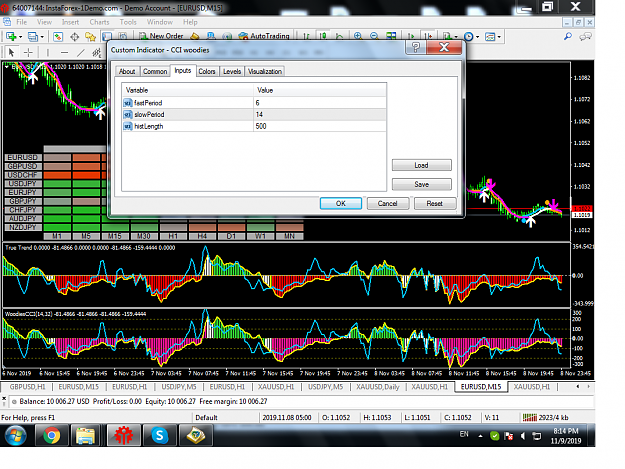Screen dimensions: 625x469
Task: Click the Save button
Action: point(421,184)
